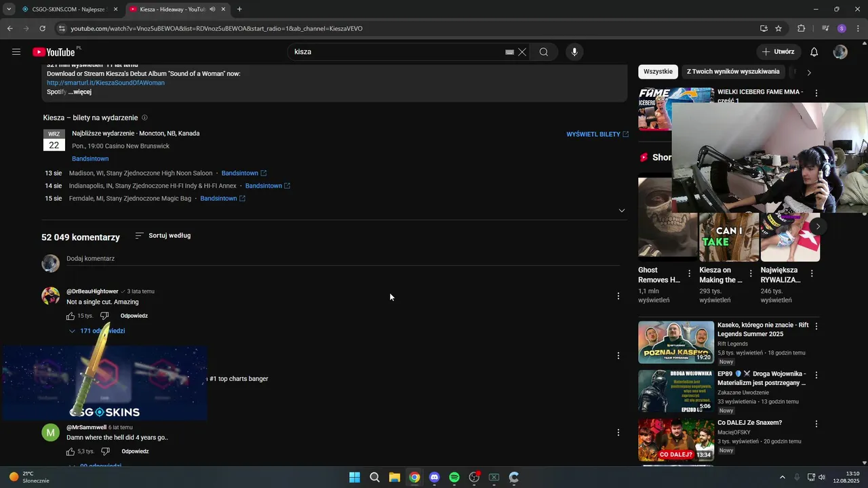
Task: Click WYŚWIETL BILETY link
Action: tap(597, 134)
